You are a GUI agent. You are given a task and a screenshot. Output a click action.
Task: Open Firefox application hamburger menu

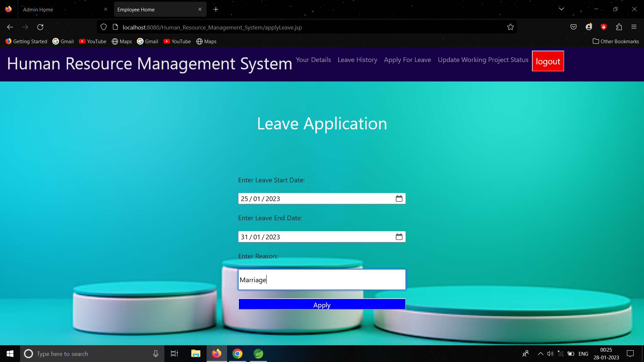(x=634, y=27)
